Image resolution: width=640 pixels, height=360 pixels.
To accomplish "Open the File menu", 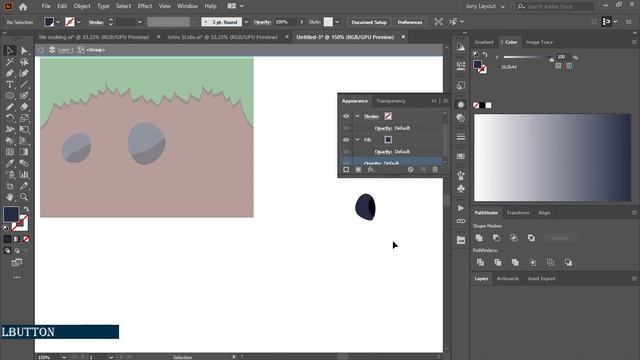I will coord(46,6).
